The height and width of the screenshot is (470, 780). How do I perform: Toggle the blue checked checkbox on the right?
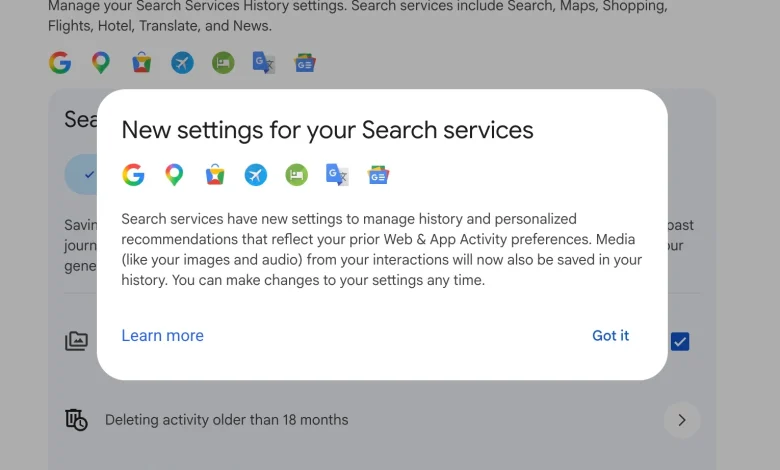pyautogui.click(x=680, y=342)
